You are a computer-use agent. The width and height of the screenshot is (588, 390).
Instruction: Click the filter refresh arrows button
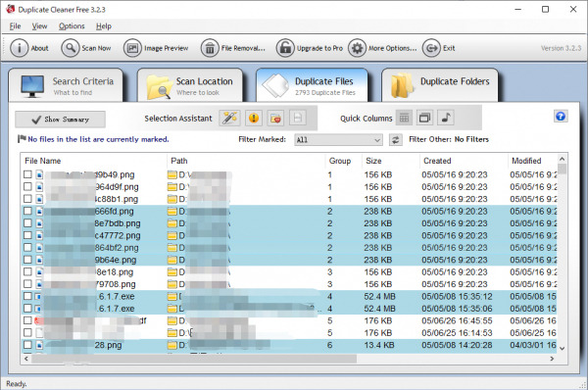[395, 140]
